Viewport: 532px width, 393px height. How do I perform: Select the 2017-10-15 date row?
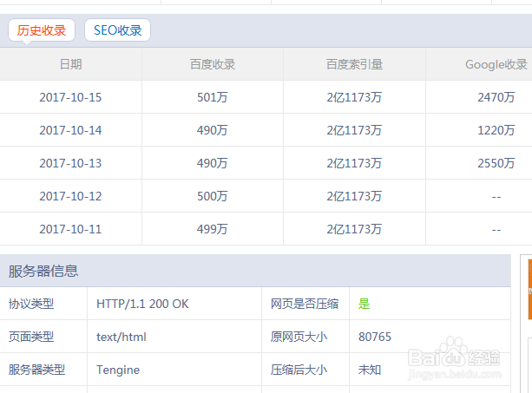(x=70, y=97)
